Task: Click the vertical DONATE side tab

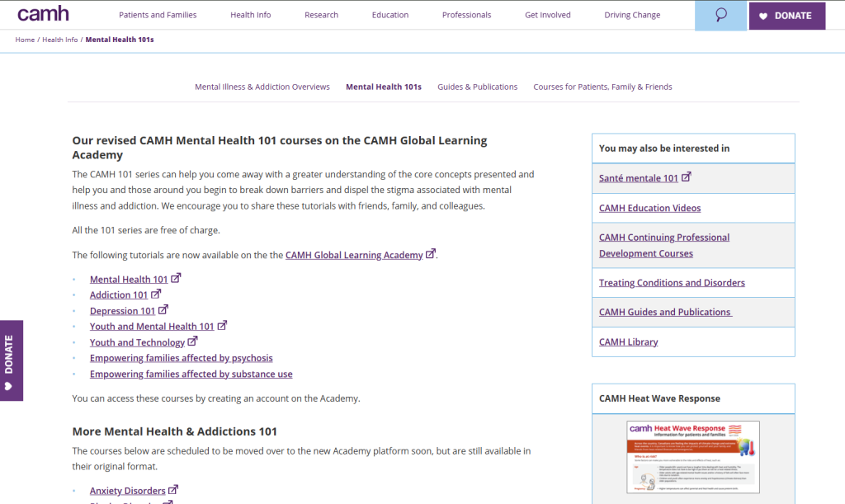Action: coord(12,360)
